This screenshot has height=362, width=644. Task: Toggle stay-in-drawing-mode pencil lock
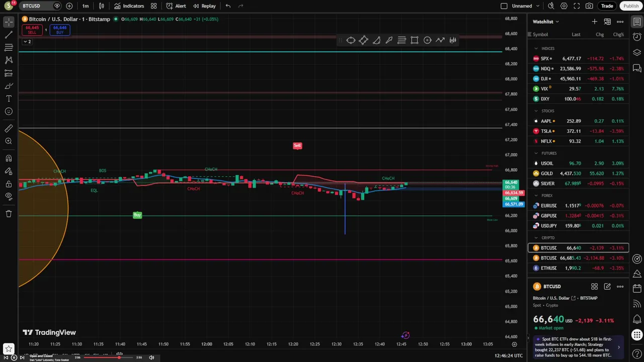(x=9, y=171)
